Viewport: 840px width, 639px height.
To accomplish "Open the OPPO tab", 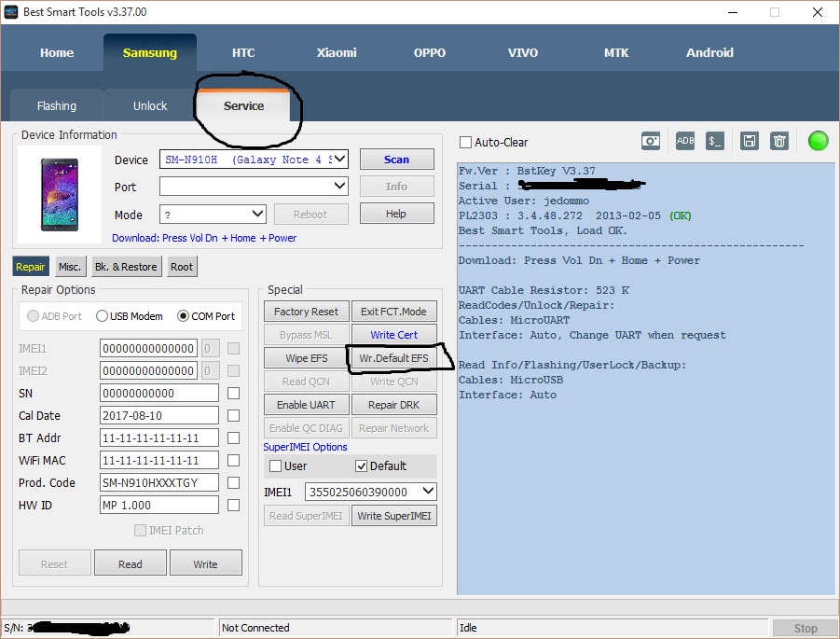I will point(430,52).
